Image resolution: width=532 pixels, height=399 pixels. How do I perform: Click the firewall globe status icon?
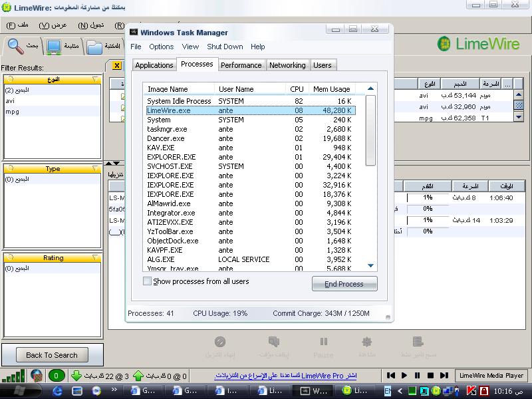(x=37, y=375)
